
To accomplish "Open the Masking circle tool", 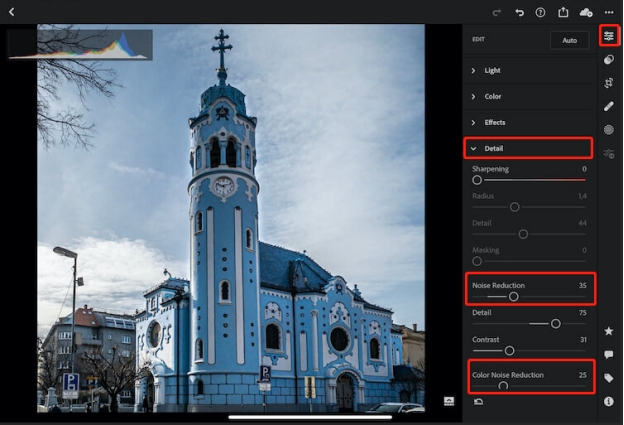I will click(609, 130).
